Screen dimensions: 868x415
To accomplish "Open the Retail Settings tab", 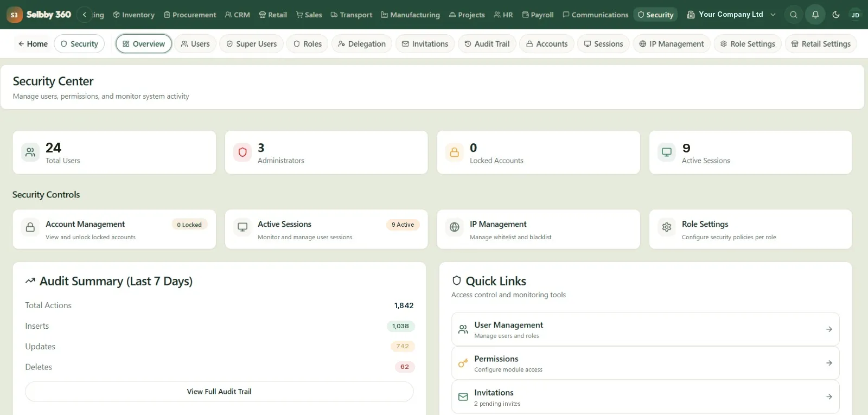I will click(x=820, y=44).
